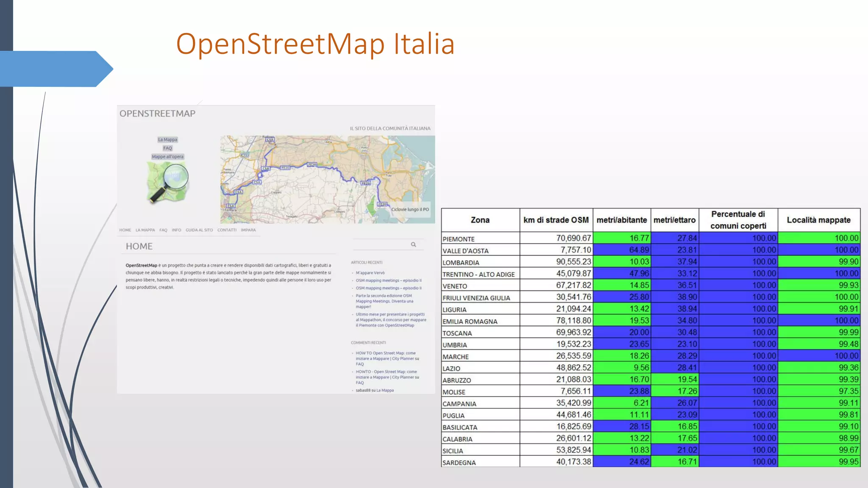
Task: Select the FRIULI VENEZIA GIULIA row label
Action: pyautogui.click(x=476, y=298)
